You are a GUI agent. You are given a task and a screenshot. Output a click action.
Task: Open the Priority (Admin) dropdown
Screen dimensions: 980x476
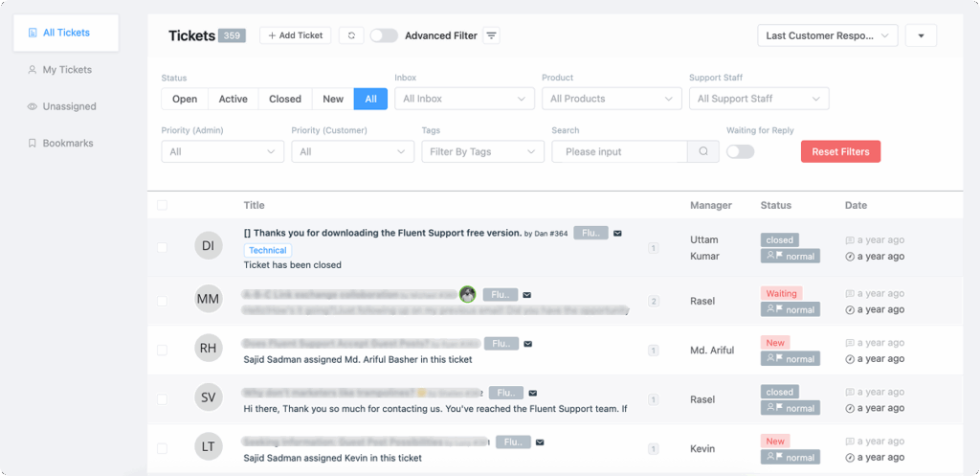pos(222,151)
